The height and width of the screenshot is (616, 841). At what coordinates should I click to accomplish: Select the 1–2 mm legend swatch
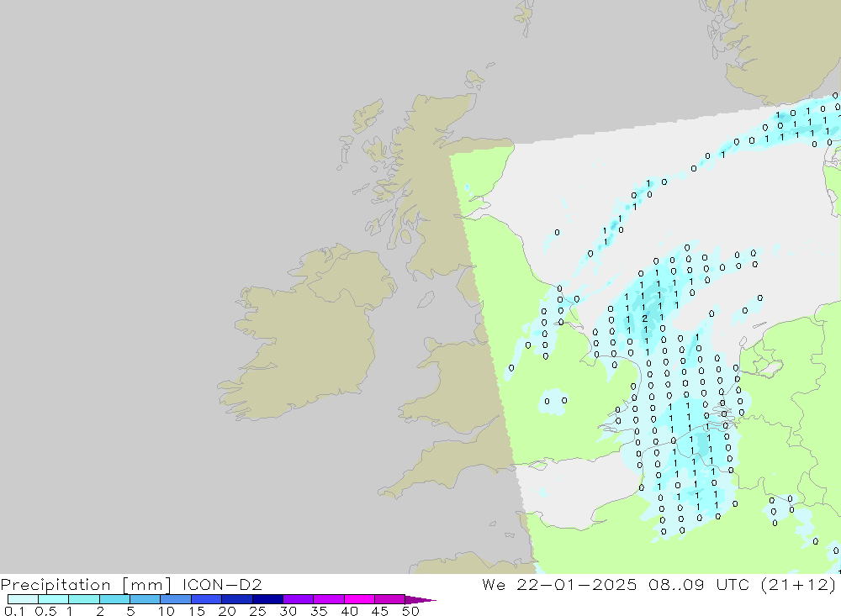coord(84,599)
